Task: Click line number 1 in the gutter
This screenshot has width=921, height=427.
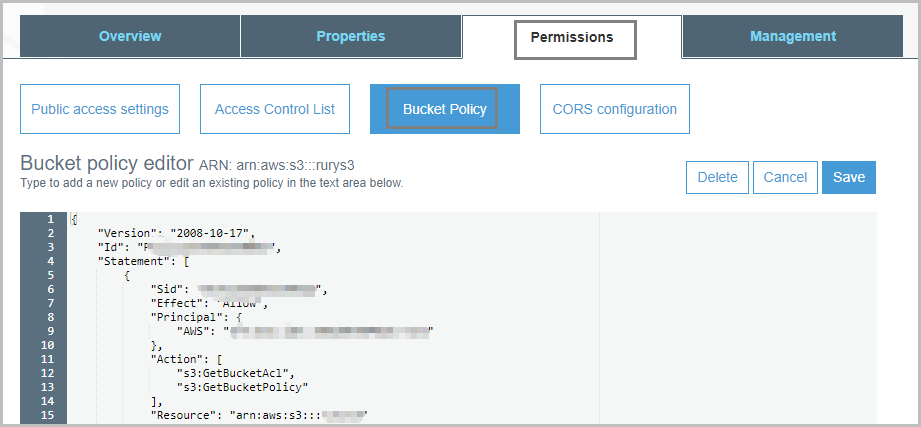Action: [x=50, y=219]
